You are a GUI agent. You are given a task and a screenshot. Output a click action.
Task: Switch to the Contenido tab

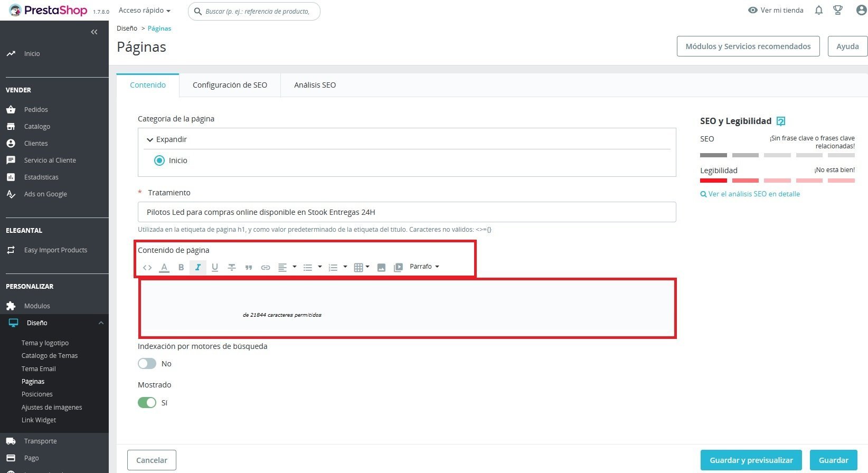pos(148,85)
